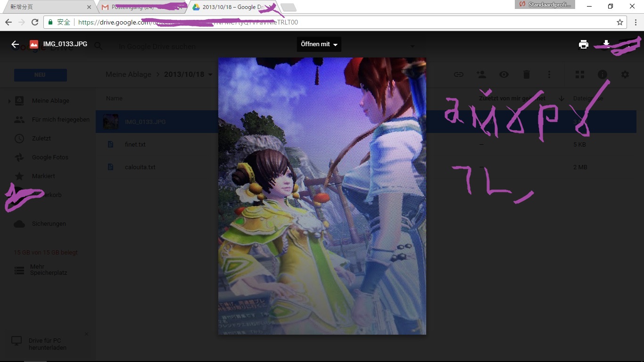Click the print icon in preview header

584,44
